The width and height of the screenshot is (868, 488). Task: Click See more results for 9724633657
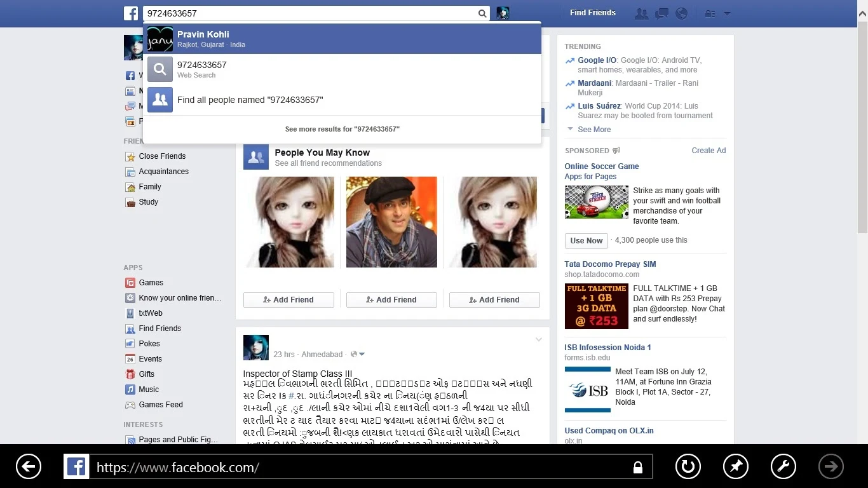[x=342, y=129]
